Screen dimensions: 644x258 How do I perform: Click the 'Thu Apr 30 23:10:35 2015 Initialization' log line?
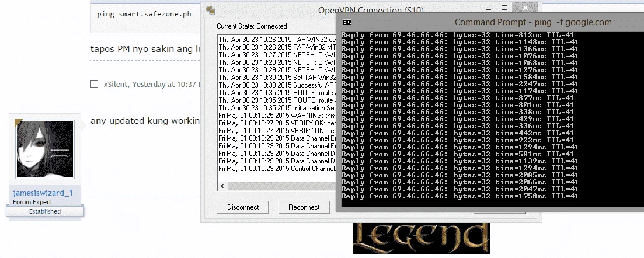[277, 107]
